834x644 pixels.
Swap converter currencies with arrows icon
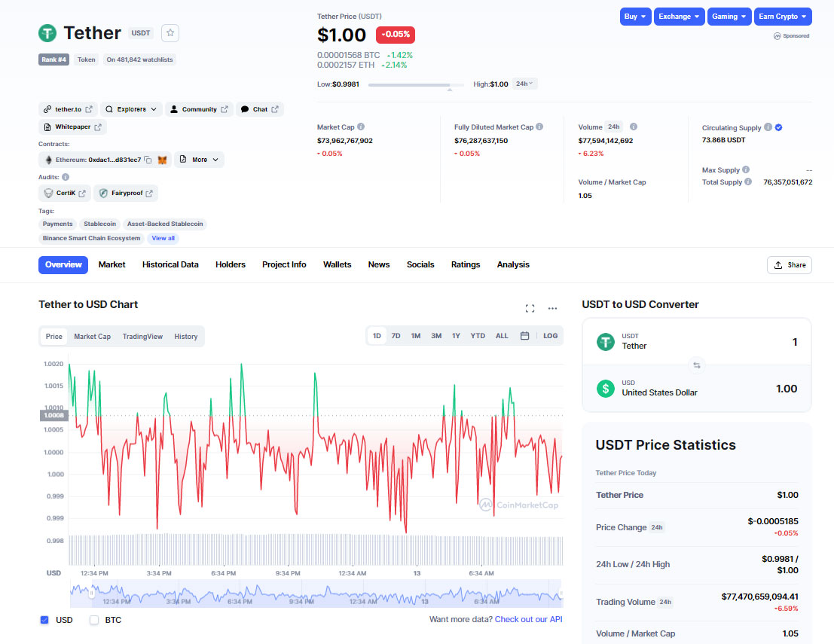click(697, 365)
